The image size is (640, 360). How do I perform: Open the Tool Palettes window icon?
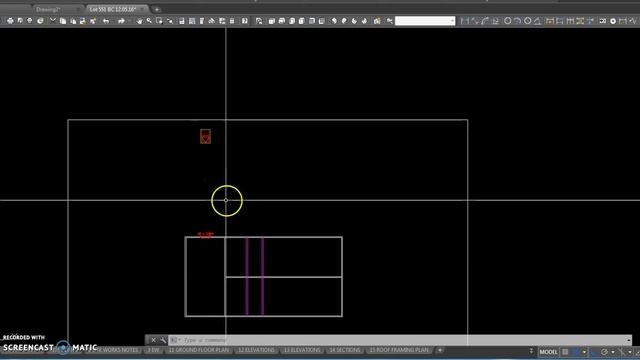(x=202, y=20)
